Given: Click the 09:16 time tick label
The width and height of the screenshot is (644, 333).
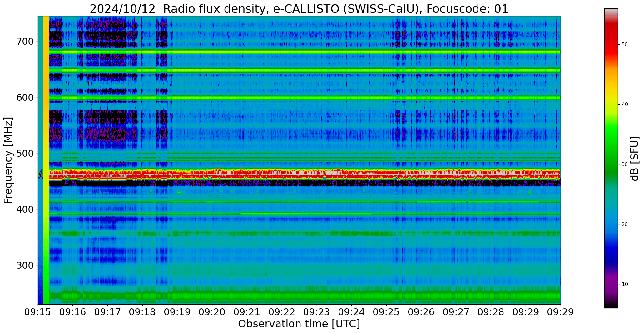Looking at the screenshot, I should click(73, 312).
